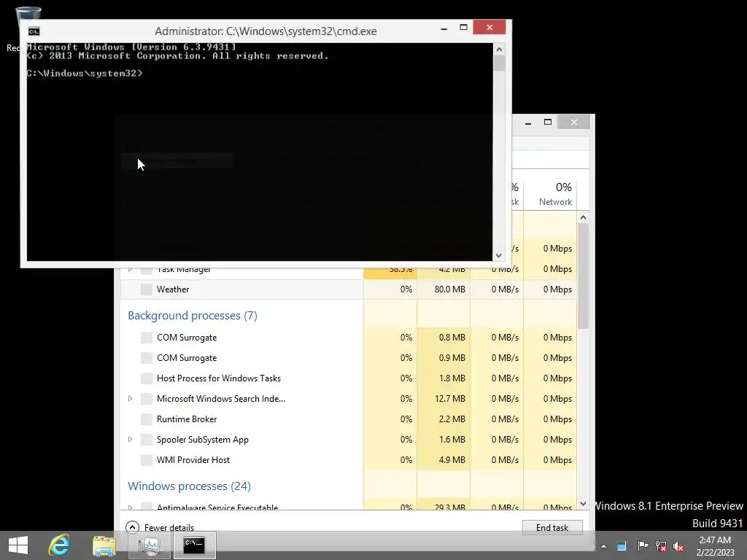Click the cmd window scrollbar up arrow

point(499,49)
